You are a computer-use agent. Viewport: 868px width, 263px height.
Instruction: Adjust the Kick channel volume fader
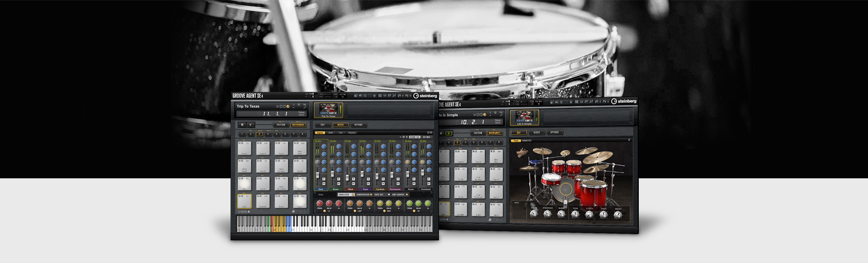pos(317,175)
